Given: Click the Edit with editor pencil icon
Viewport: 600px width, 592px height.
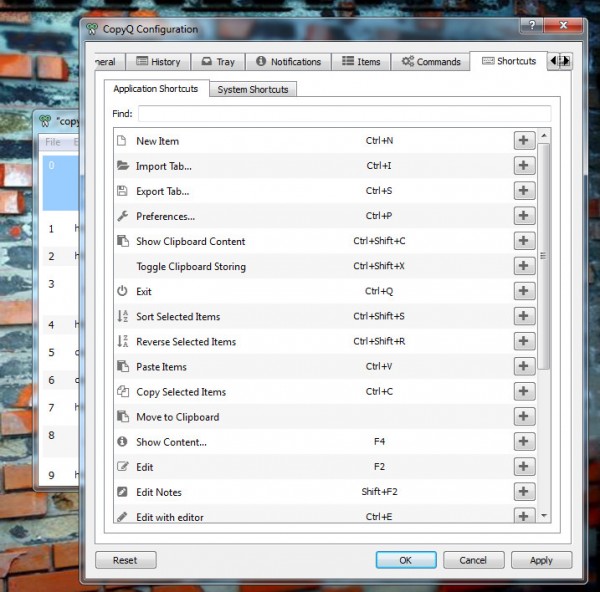Looking at the screenshot, I should (x=122, y=517).
